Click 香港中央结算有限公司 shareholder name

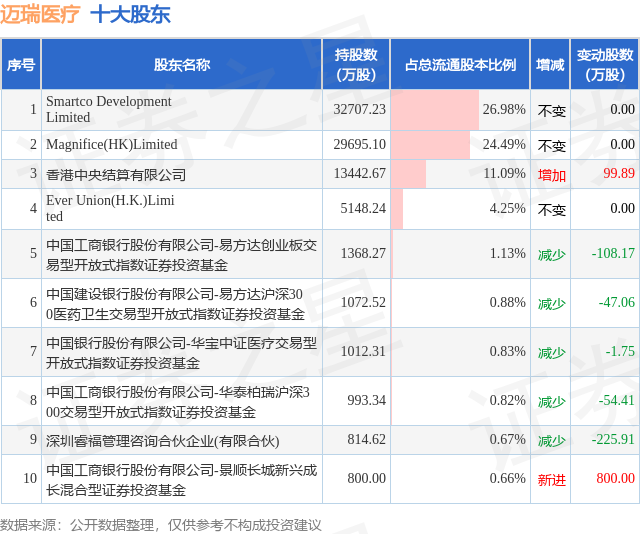[116, 174]
